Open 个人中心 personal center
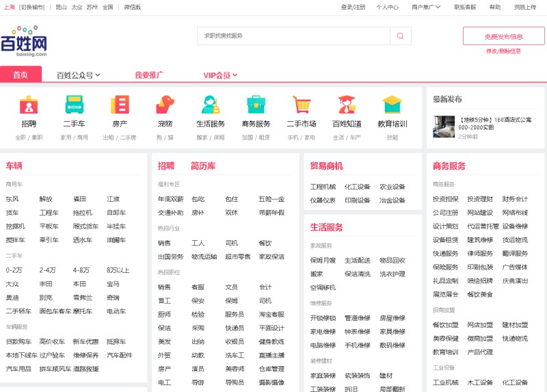Image resolution: width=547 pixels, height=392 pixels. (x=387, y=7)
